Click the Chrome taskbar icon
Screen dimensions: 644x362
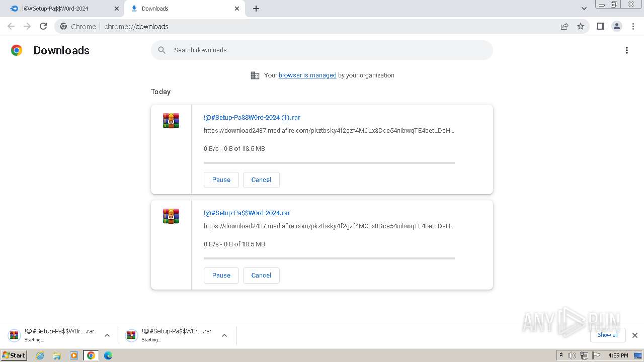pos(91,355)
